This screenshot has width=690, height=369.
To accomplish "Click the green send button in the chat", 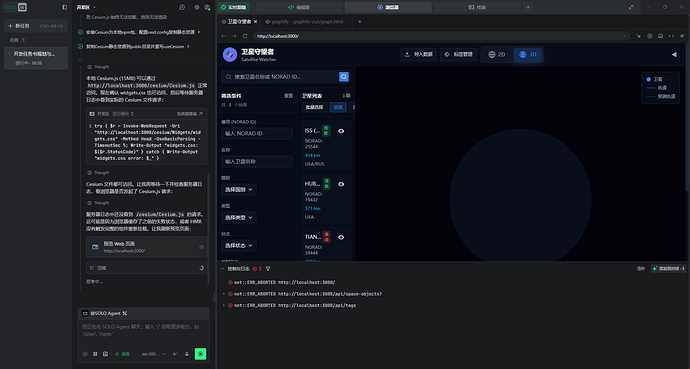I will (x=200, y=354).
